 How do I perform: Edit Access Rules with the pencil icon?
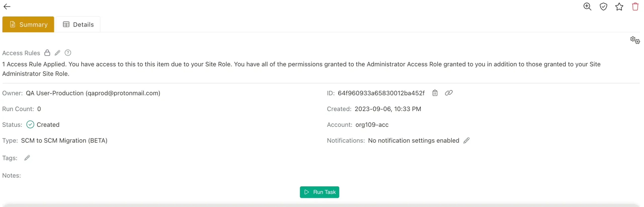(x=57, y=53)
